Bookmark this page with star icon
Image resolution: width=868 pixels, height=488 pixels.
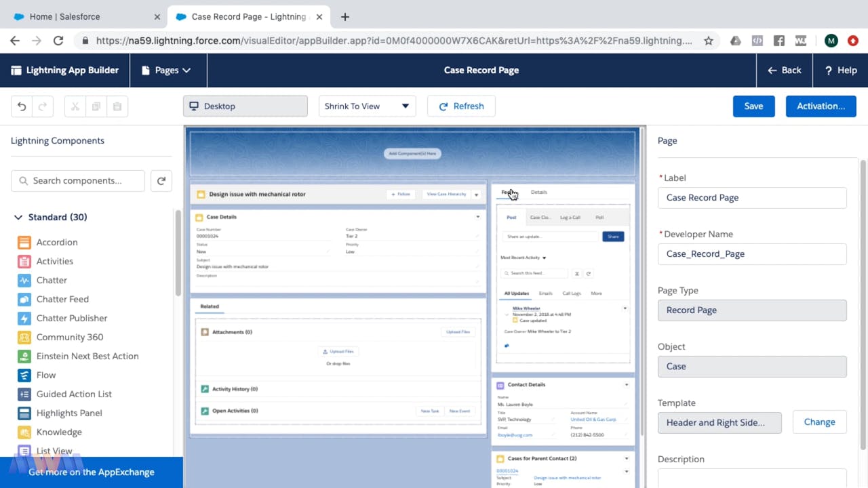click(x=709, y=41)
